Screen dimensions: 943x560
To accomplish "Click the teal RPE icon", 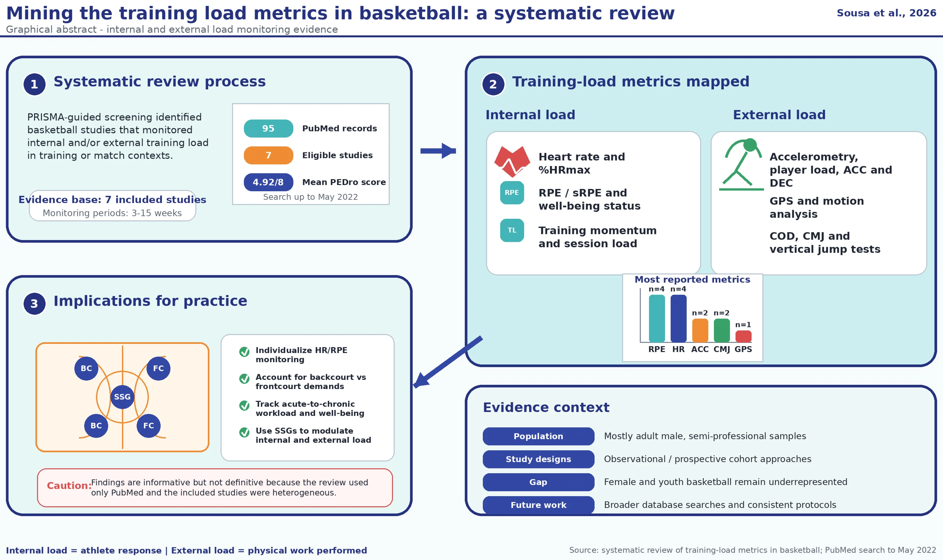I will [512, 193].
